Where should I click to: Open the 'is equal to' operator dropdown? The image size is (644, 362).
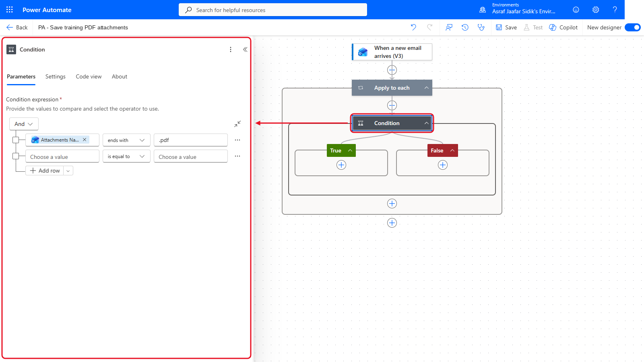click(x=126, y=156)
